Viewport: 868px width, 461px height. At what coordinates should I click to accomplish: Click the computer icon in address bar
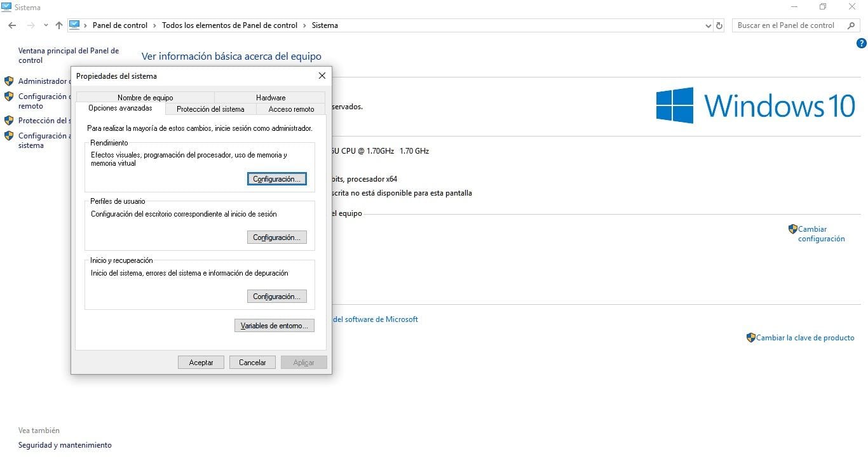coord(74,25)
